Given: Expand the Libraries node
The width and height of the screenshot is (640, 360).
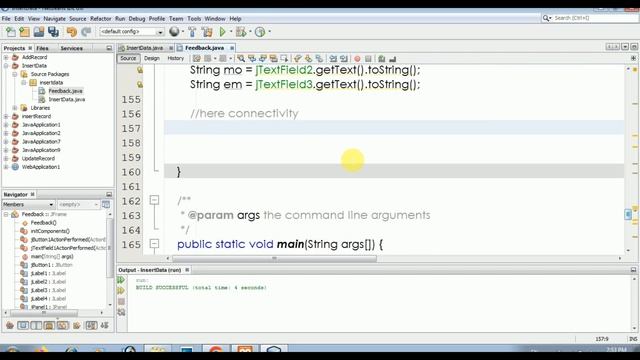Looking at the screenshot, I should click(15, 108).
